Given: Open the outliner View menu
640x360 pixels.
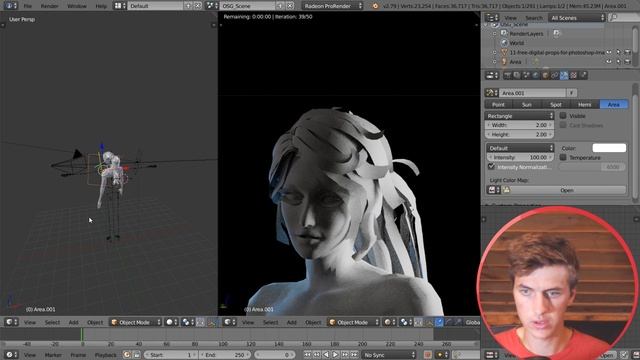Looking at the screenshot, I should [510, 18].
